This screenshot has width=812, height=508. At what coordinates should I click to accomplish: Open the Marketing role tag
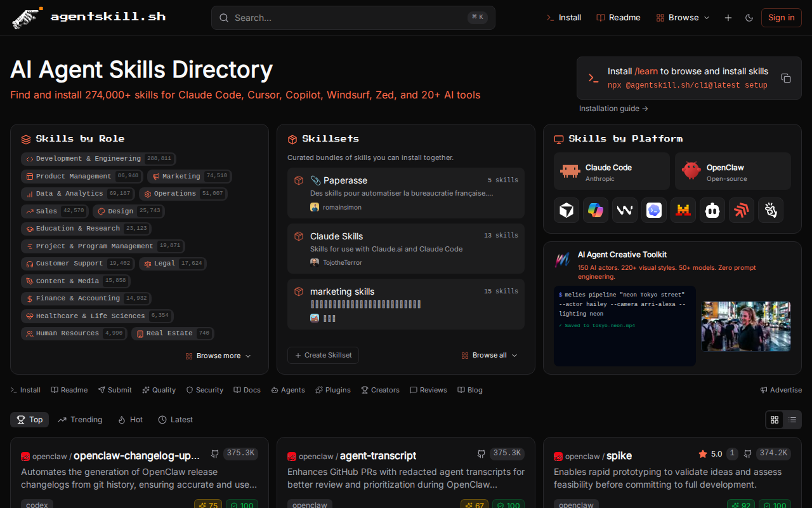pyautogui.click(x=190, y=176)
